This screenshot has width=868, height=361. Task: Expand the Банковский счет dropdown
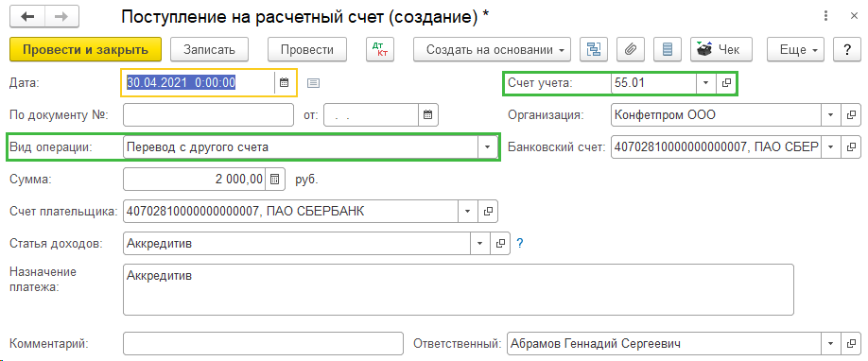click(830, 147)
